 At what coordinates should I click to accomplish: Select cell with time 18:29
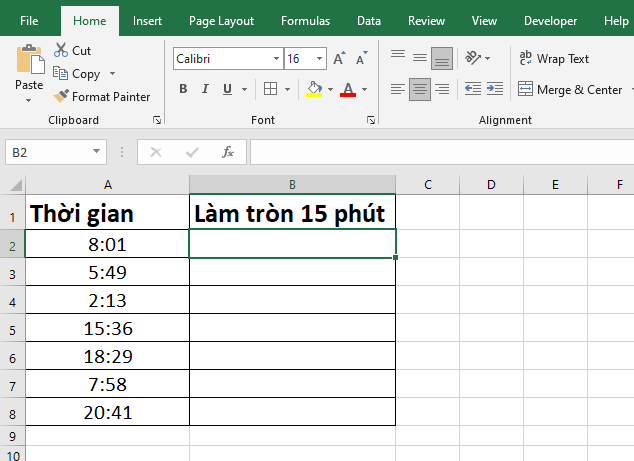click(x=108, y=356)
